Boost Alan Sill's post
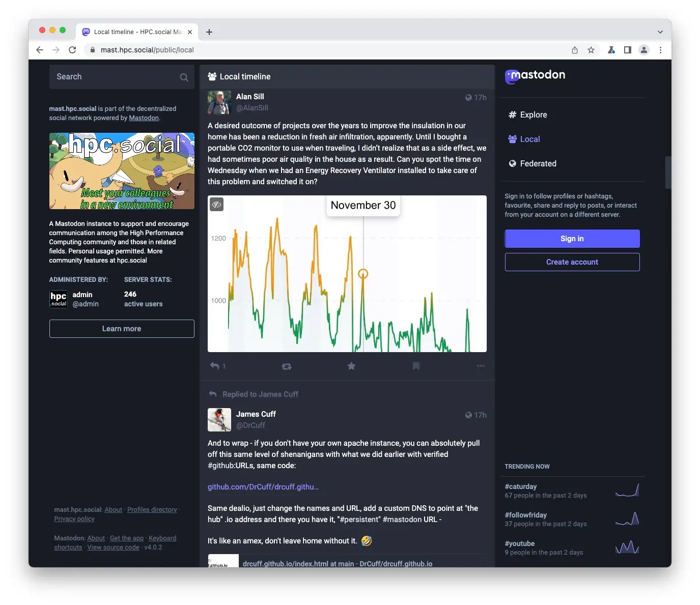The image size is (700, 605). (287, 366)
